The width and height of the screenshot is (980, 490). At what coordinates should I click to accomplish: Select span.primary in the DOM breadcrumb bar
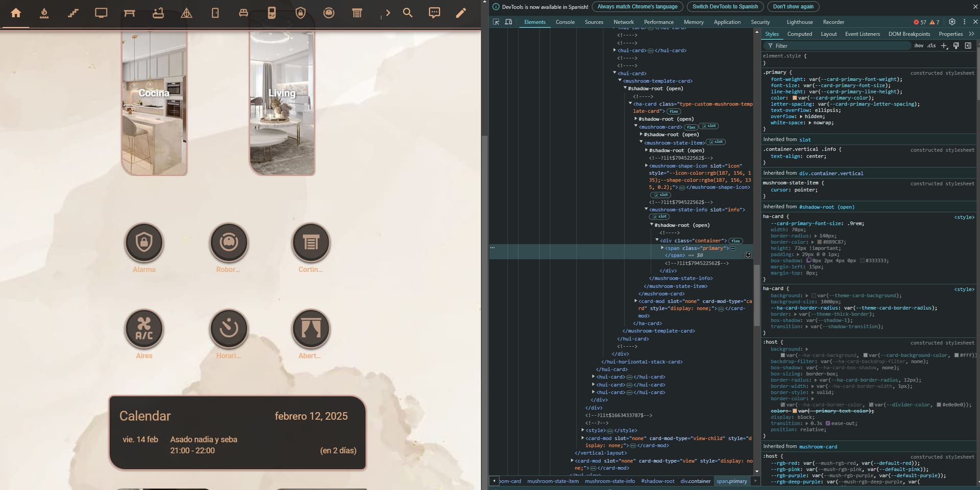pos(732,481)
